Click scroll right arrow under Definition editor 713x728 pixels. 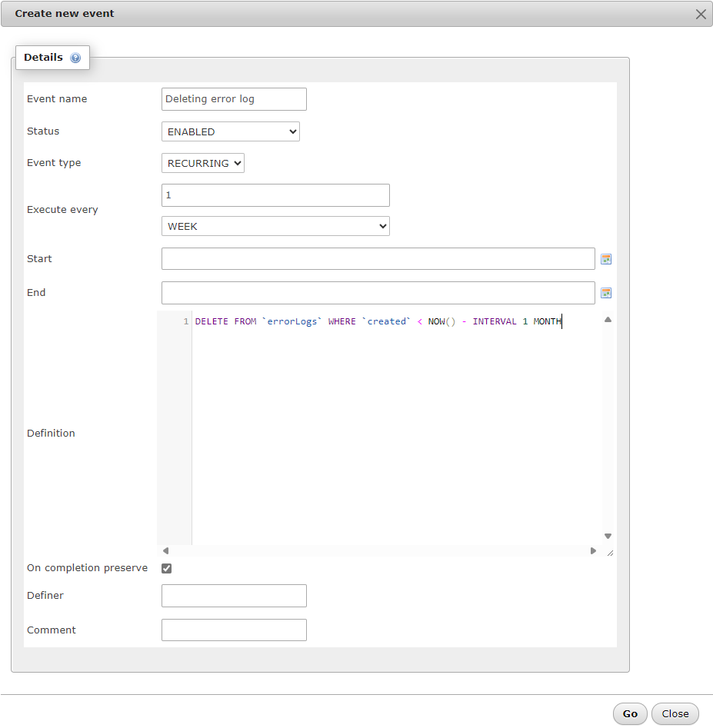[x=593, y=550]
